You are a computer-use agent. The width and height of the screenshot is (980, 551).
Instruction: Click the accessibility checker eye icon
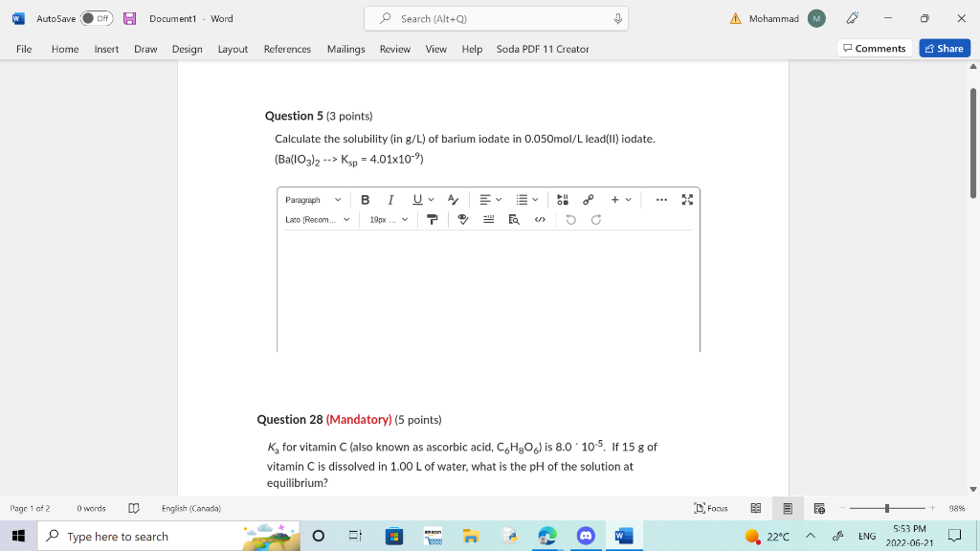pos(463,220)
